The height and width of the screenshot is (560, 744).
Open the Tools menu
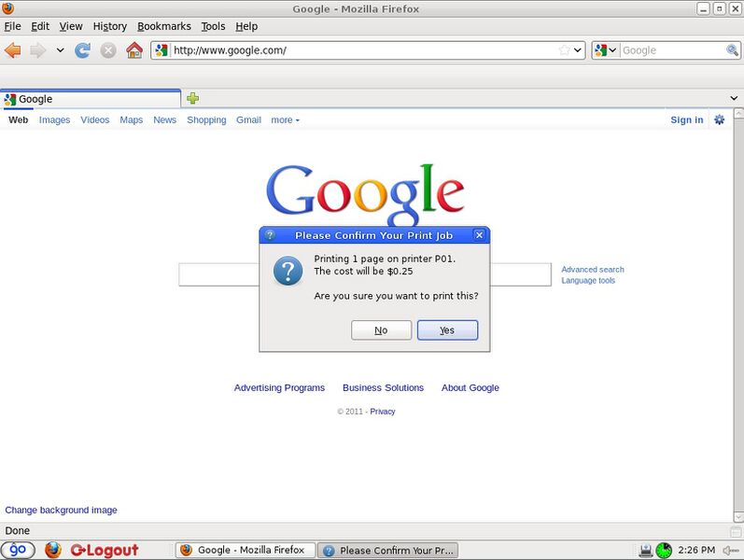tap(213, 26)
